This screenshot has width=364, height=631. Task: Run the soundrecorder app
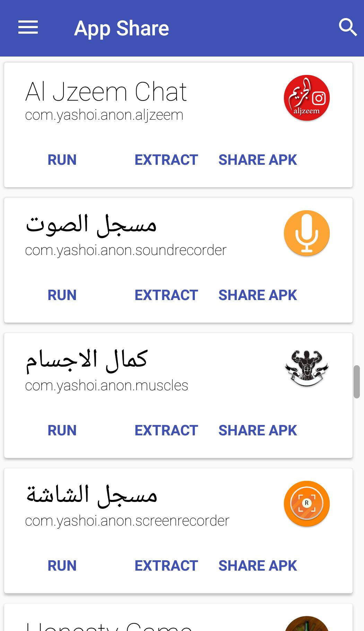pos(62,295)
